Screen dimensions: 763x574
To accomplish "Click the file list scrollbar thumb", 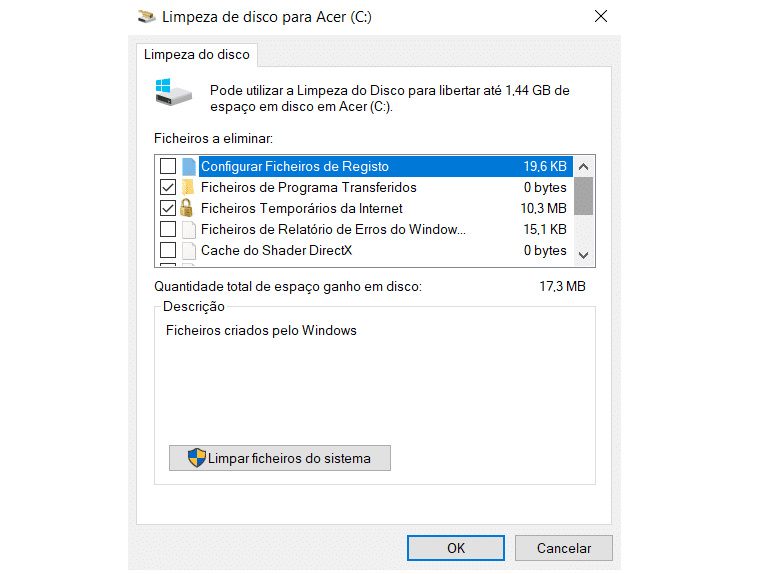I will point(583,196).
